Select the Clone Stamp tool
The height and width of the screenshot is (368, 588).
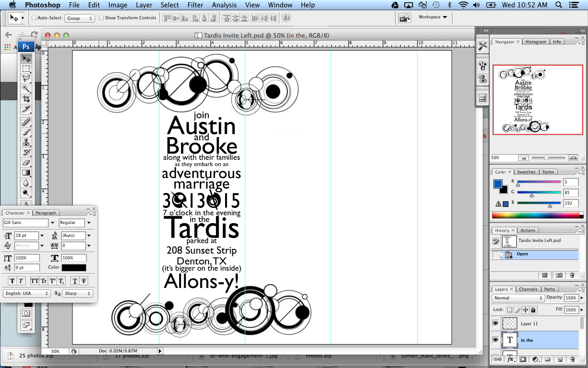point(26,142)
